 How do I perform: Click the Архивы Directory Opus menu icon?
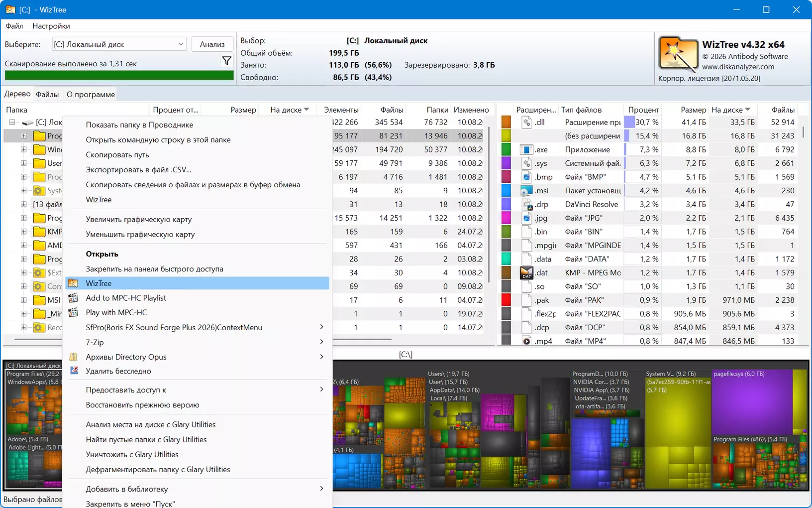[x=73, y=357]
